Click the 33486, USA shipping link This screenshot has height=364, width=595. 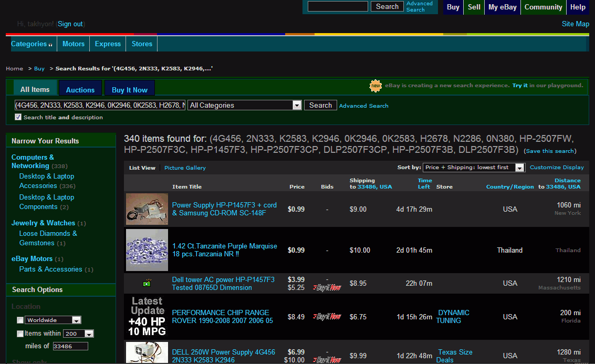(374, 187)
